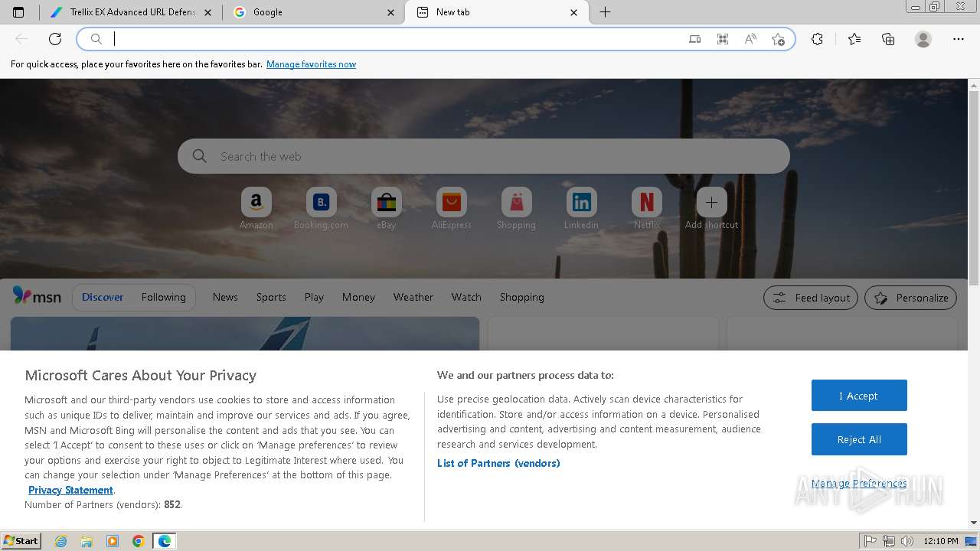Open Internet Explorer from taskbar
This screenshot has width=980, height=551.
60,541
